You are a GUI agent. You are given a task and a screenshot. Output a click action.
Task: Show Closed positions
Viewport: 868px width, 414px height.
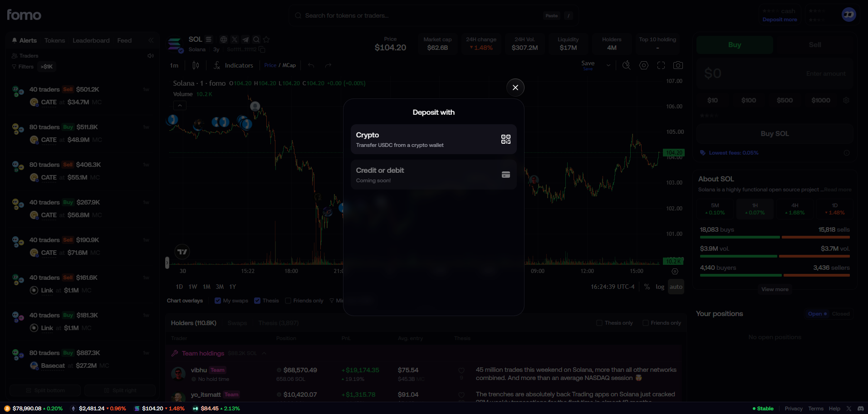840,314
